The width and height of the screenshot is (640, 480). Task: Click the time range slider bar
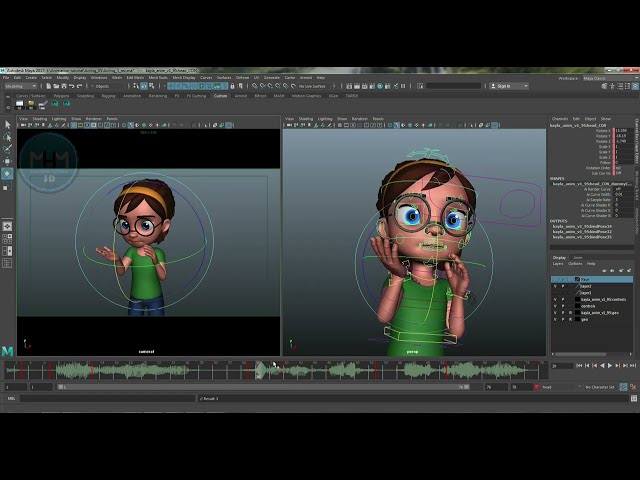point(264,387)
